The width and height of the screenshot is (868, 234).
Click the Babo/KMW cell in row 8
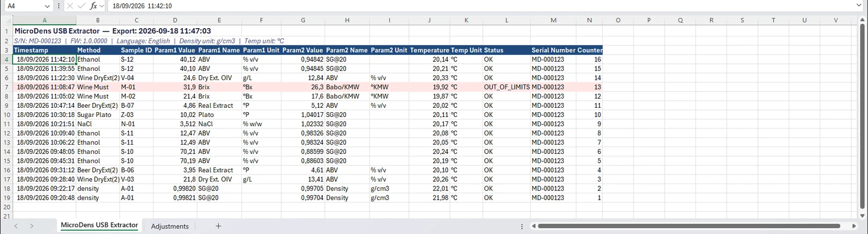347,96
